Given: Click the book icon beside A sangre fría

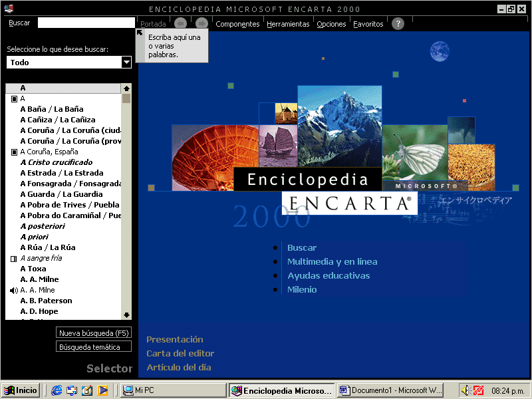Looking at the screenshot, I should click(13, 259).
